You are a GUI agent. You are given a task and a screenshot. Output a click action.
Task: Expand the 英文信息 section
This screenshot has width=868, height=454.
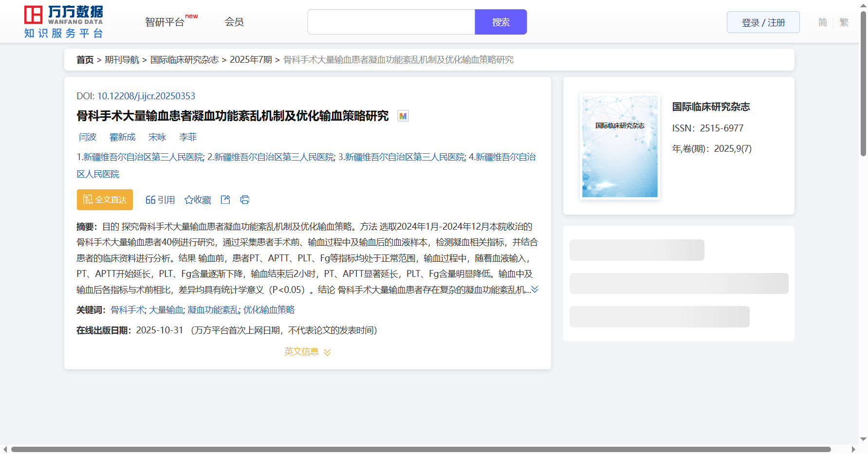[x=307, y=352]
